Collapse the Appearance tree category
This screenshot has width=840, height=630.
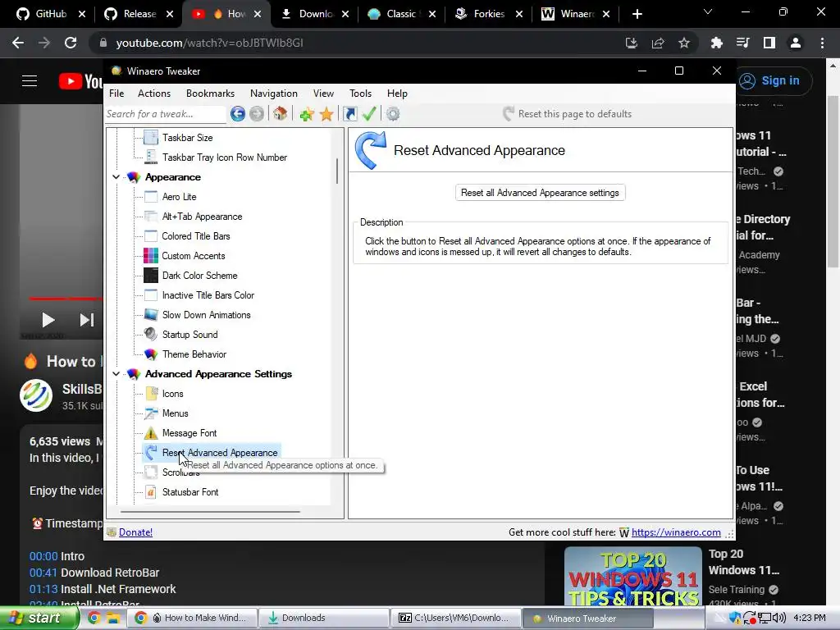click(x=116, y=177)
